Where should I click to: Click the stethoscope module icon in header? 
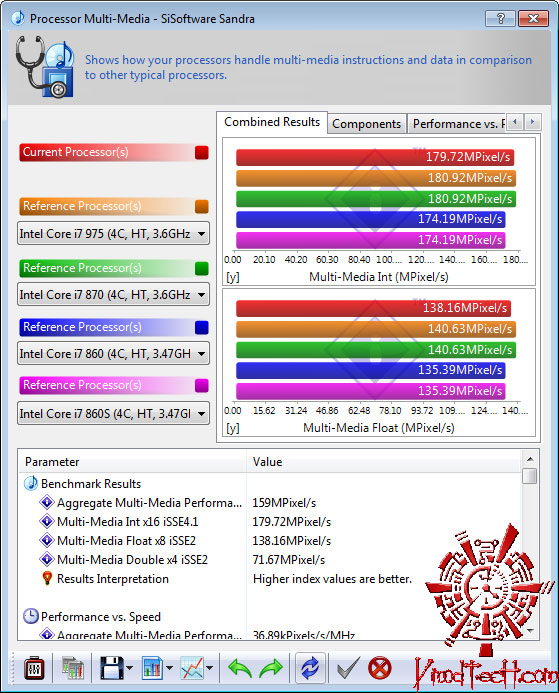[x=45, y=67]
